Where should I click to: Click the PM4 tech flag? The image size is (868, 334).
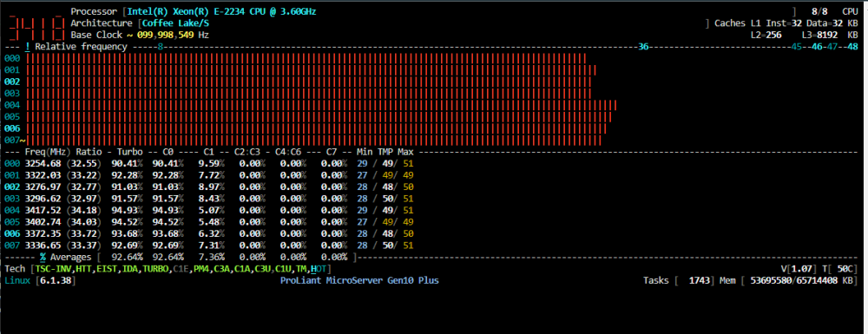coord(201,269)
